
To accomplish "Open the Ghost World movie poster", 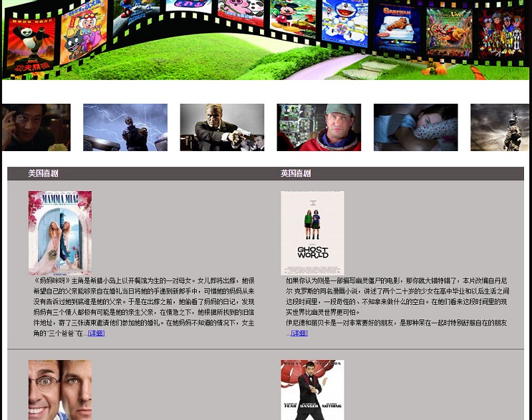I will tap(313, 232).
